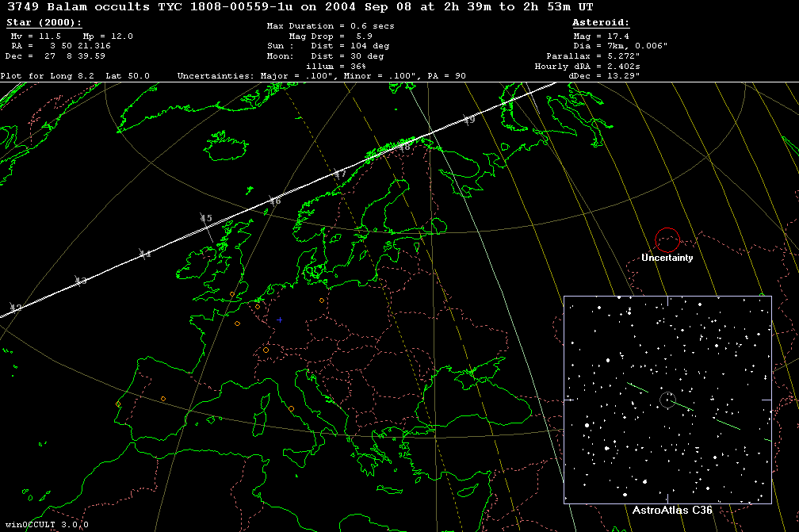The height and width of the screenshot is (532, 799).
Task: Click the AstroAtlas C36 chart label
Action: [x=667, y=511]
